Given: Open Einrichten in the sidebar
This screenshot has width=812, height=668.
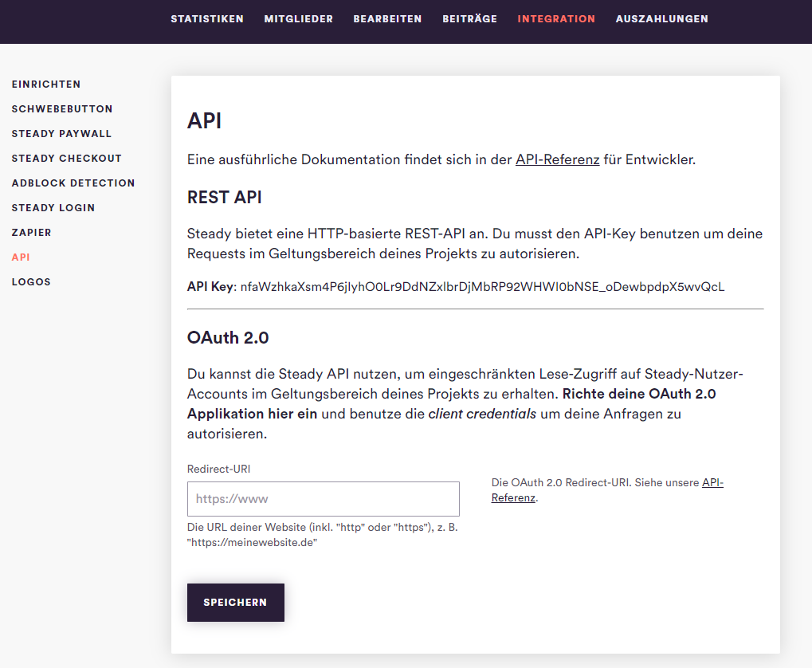Looking at the screenshot, I should tap(46, 84).
